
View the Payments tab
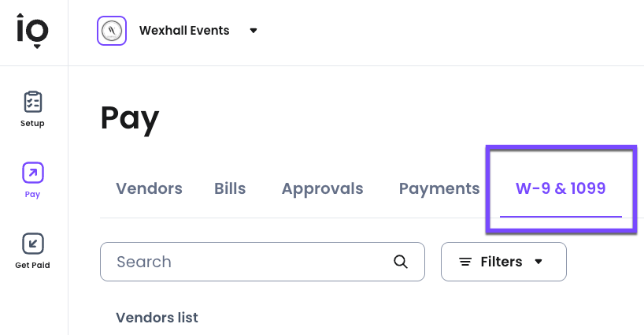click(439, 189)
